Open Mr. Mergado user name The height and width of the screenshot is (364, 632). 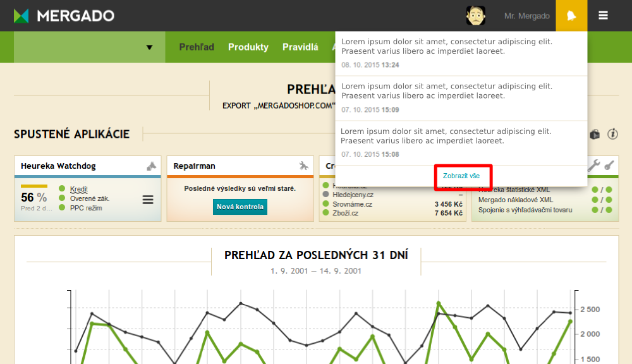click(527, 16)
